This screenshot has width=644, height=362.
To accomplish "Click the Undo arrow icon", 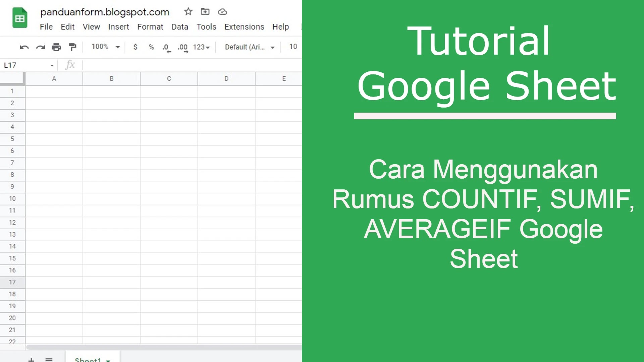I will 24,47.
